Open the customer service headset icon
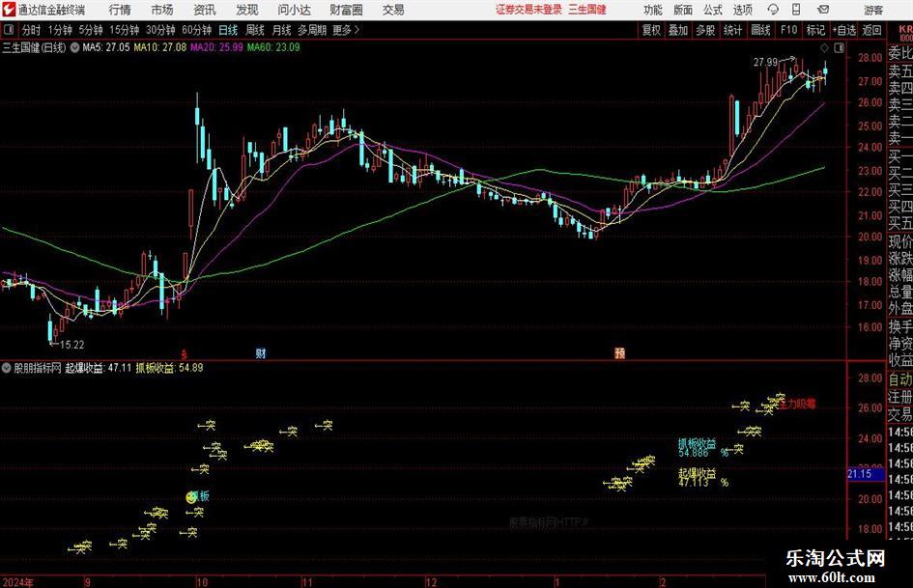This screenshot has height=588, width=913. tap(773, 10)
